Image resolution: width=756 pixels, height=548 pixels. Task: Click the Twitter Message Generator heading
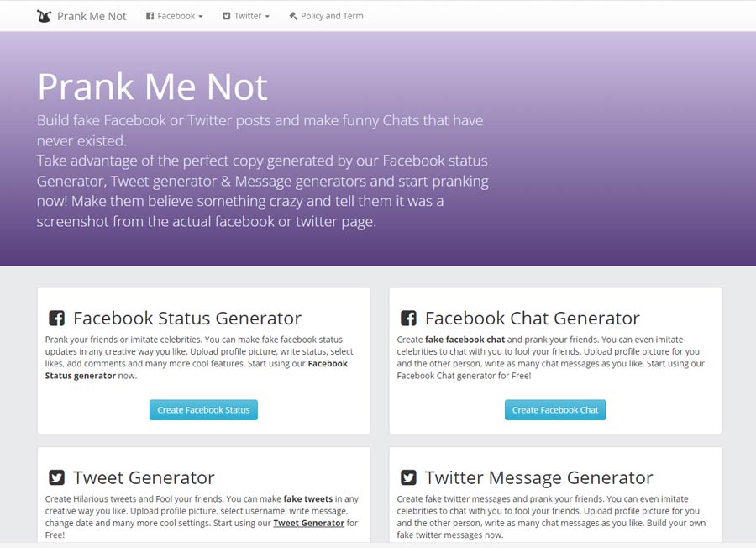point(538,477)
